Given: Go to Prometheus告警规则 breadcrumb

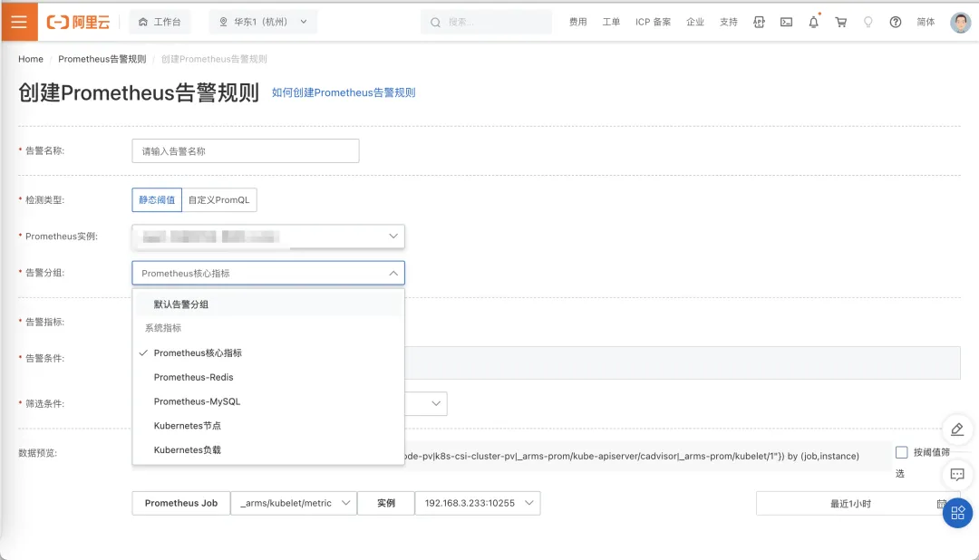Looking at the screenshot, I should [x=102, y=59].
